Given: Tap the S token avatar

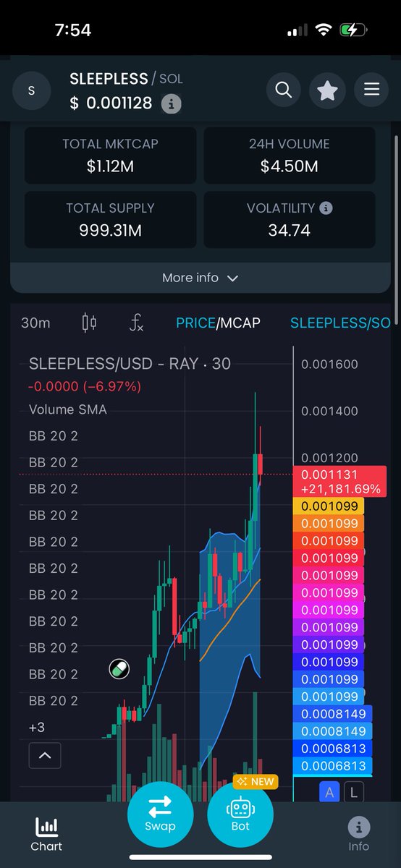Looking at the screenshot, I should 30,90.
